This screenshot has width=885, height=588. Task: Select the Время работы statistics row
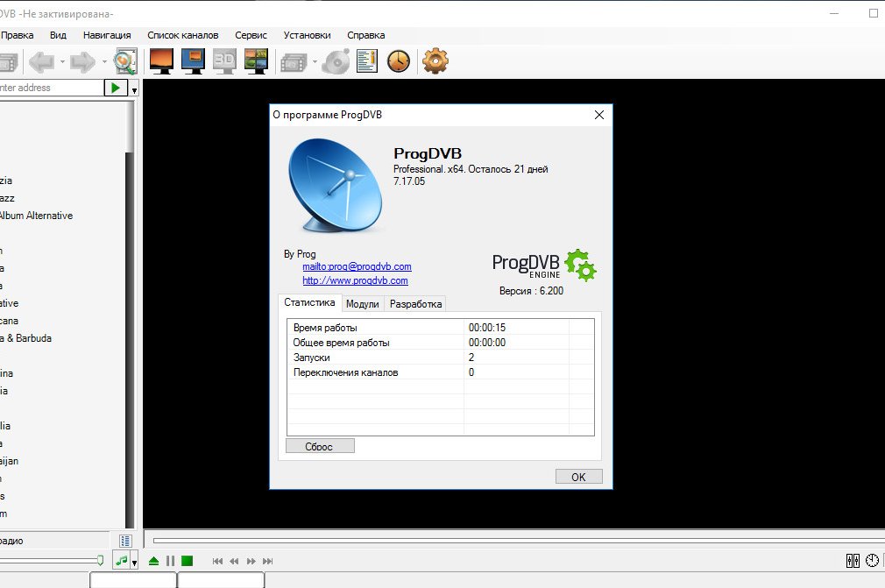[x=440, y=327]
